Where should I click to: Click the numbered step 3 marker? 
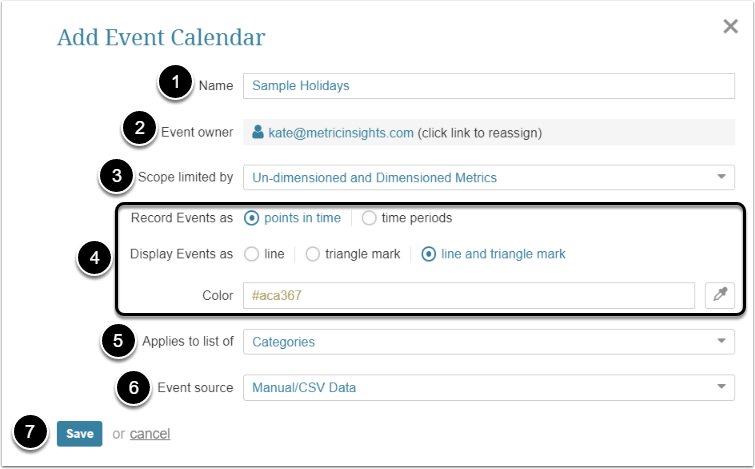tap(117, 177)
